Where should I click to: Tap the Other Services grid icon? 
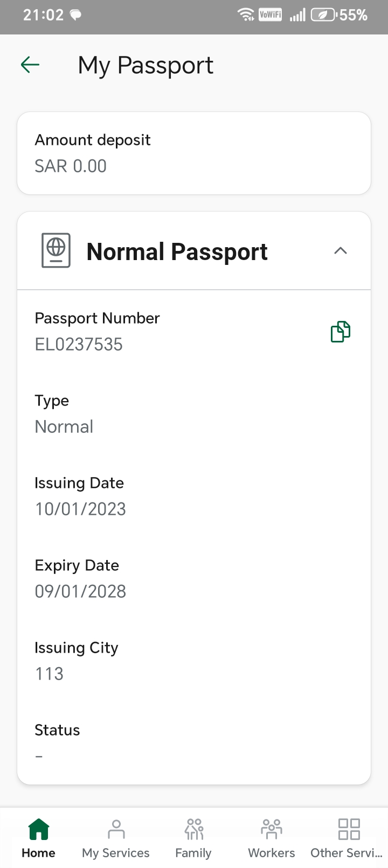coord(349,830)
